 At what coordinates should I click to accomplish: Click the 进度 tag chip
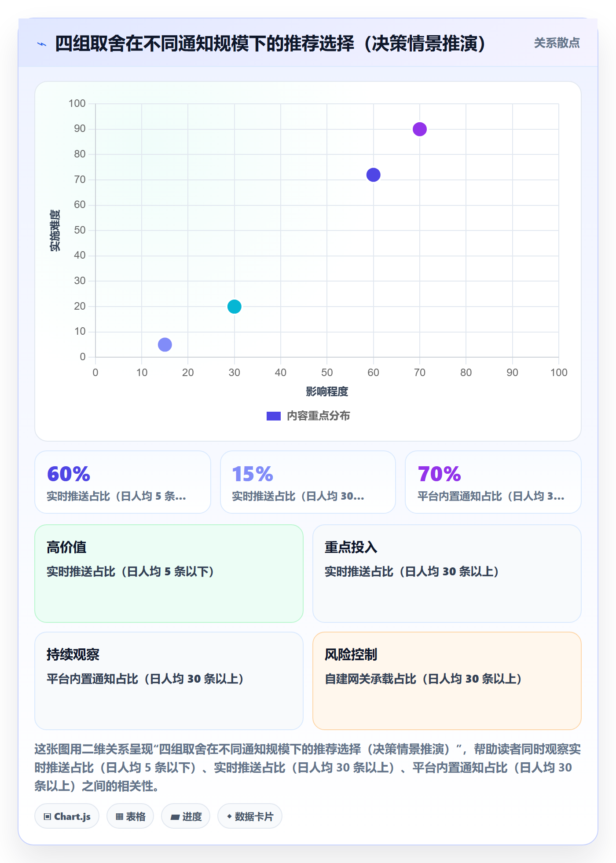[186, 816]
